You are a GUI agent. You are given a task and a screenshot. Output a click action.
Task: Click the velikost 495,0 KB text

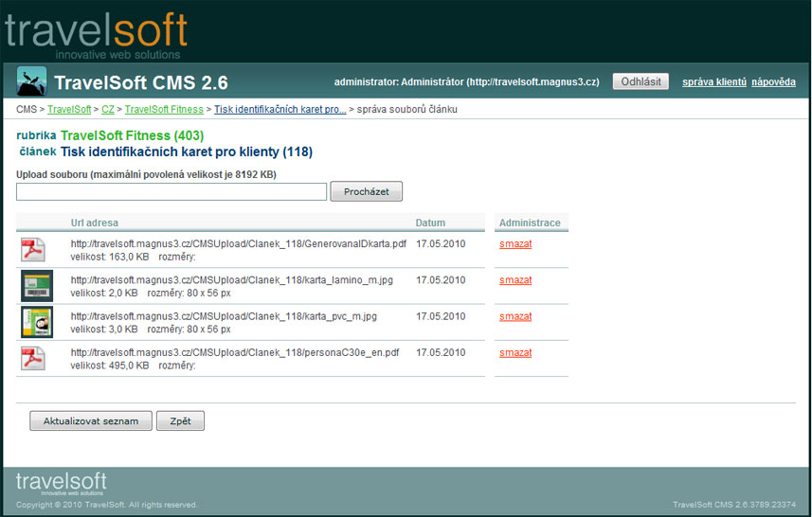tap(110, 365)
